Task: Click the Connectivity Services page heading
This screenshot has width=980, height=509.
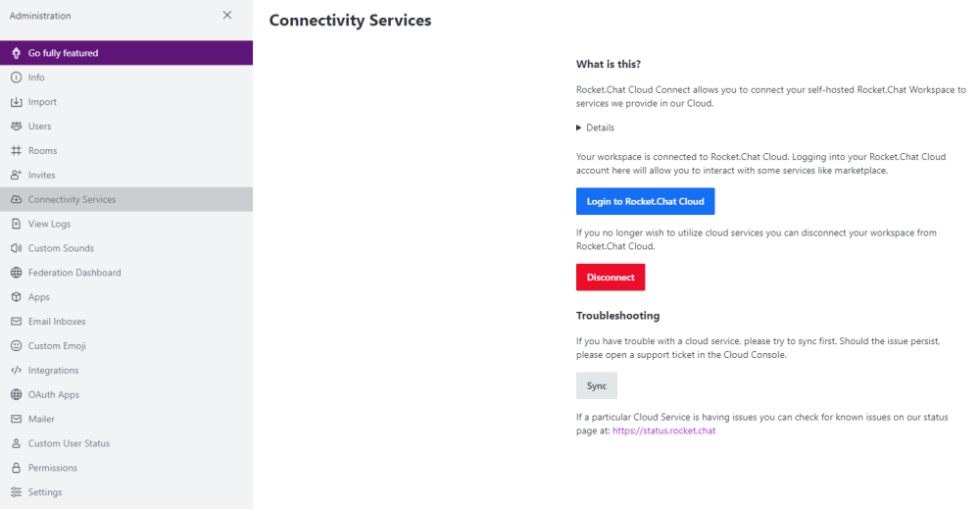Action: pos(350,21)
